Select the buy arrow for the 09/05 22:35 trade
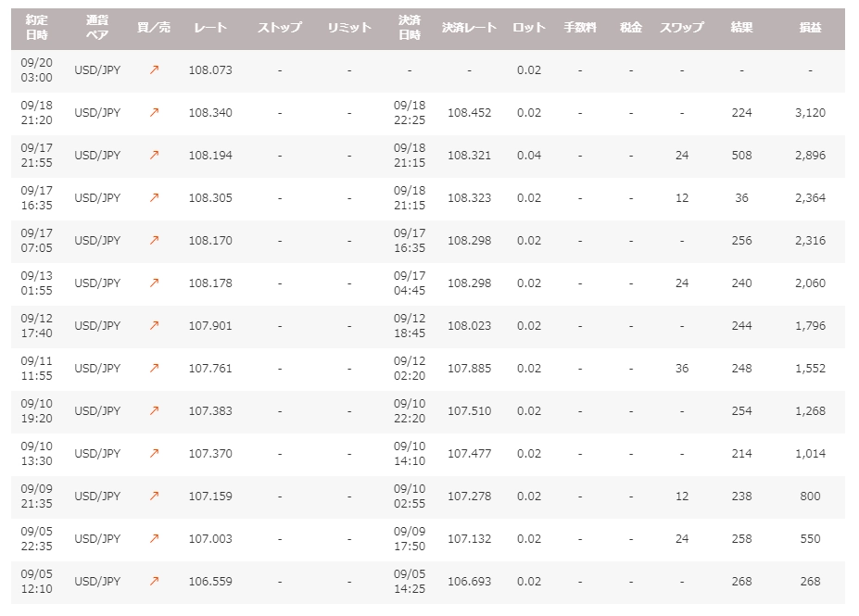The height and width of the screenshot is (616, 859). coord(154,538)
